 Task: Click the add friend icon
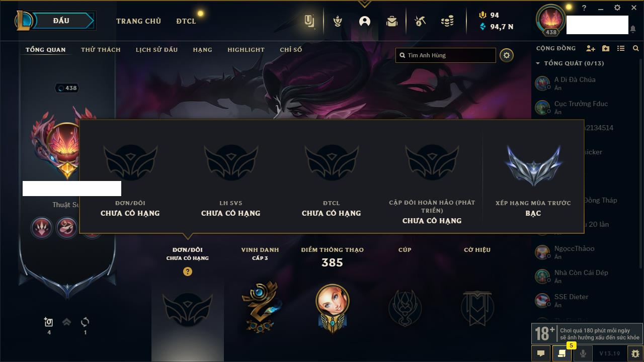coord(591,48)
